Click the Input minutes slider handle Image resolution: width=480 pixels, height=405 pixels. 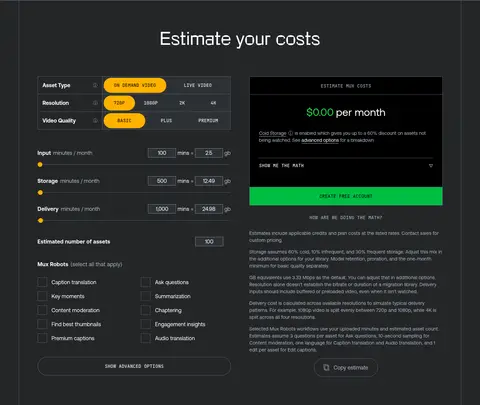coord(40,165)
